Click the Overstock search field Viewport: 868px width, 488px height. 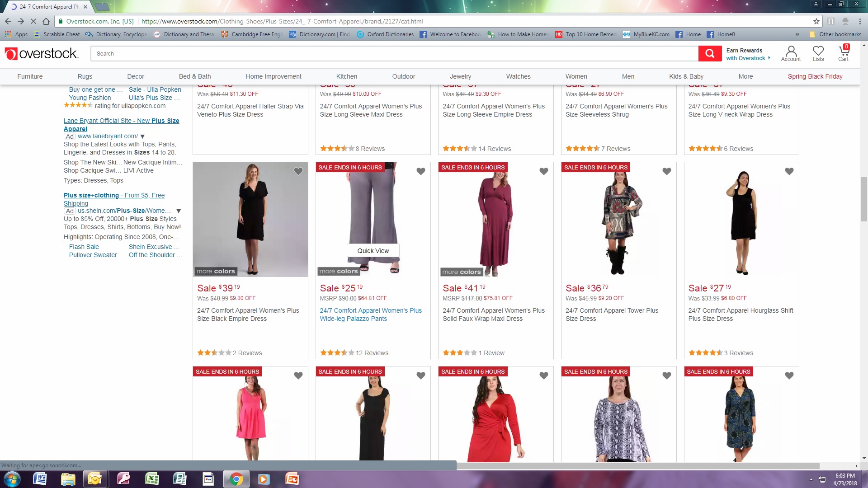pos(394,53)
